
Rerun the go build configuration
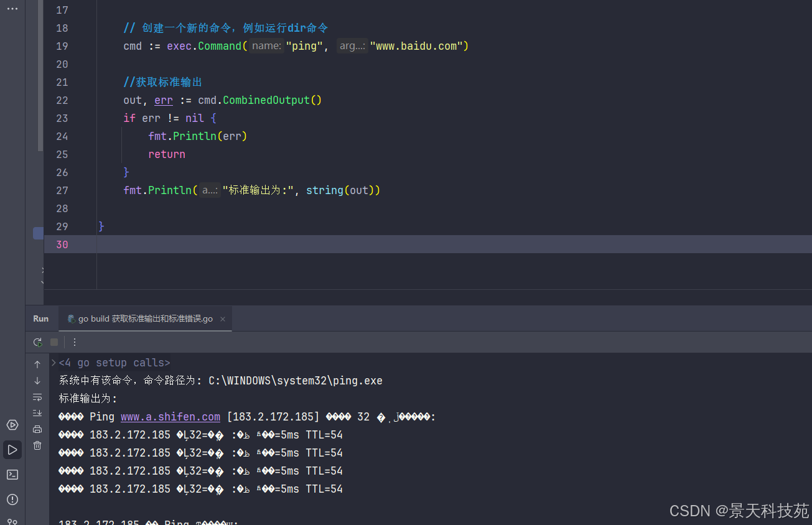click(38, 342)
